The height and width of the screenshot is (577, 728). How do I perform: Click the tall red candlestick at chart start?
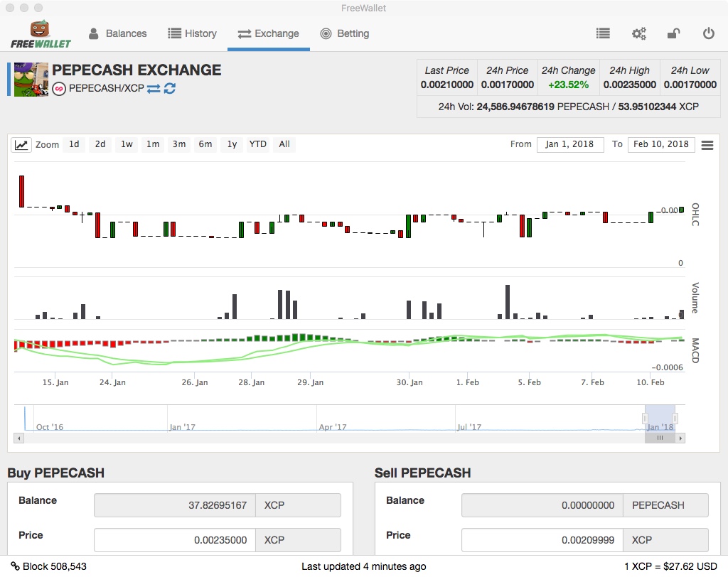[21, 191]
